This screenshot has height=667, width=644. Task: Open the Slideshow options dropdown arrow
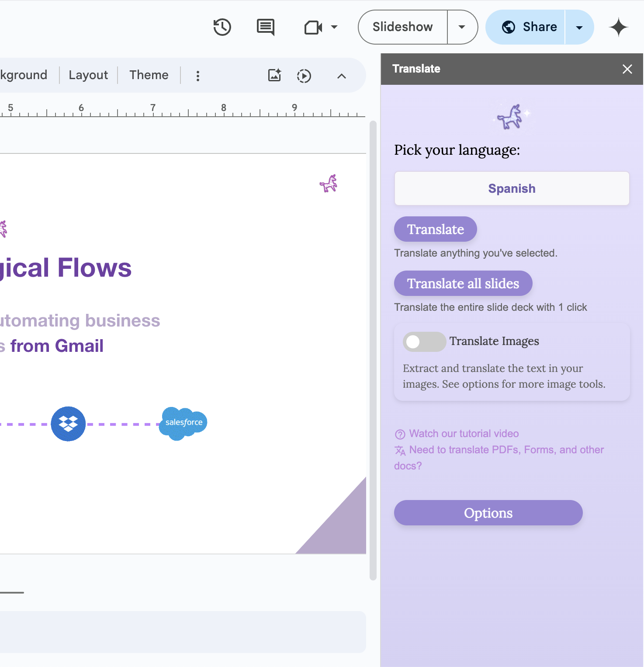462,27
